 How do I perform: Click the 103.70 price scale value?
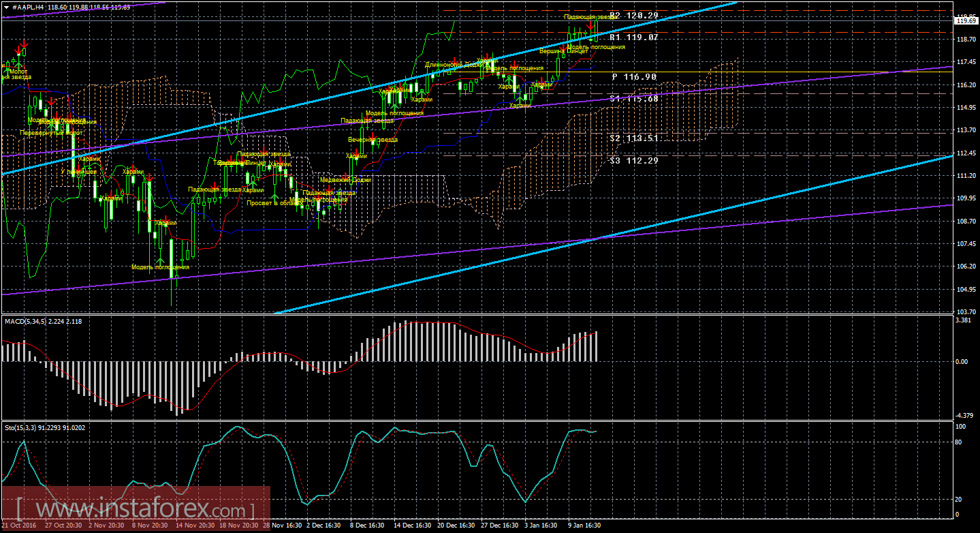click(x=965, y=311)
